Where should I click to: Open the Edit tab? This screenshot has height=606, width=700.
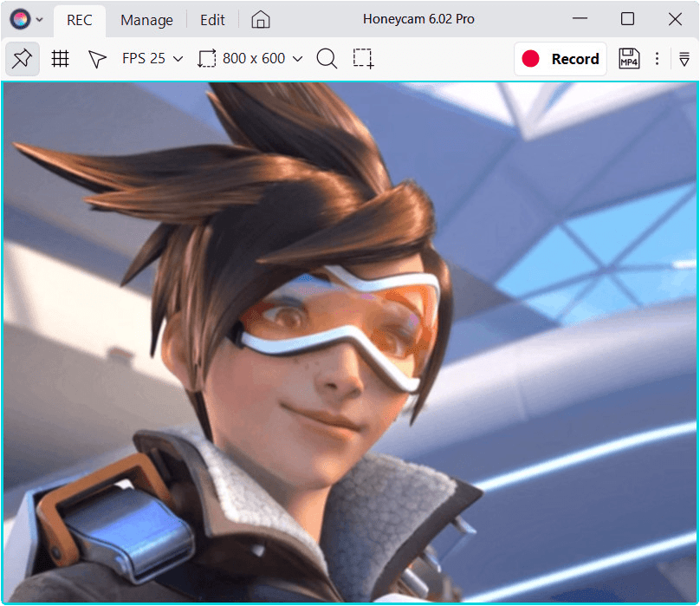[x=212, y=20]
